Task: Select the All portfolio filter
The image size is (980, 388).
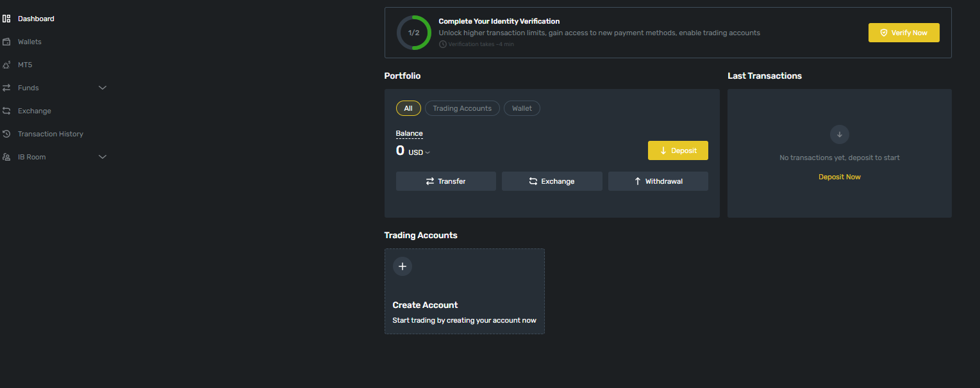Action: (408, 108)
